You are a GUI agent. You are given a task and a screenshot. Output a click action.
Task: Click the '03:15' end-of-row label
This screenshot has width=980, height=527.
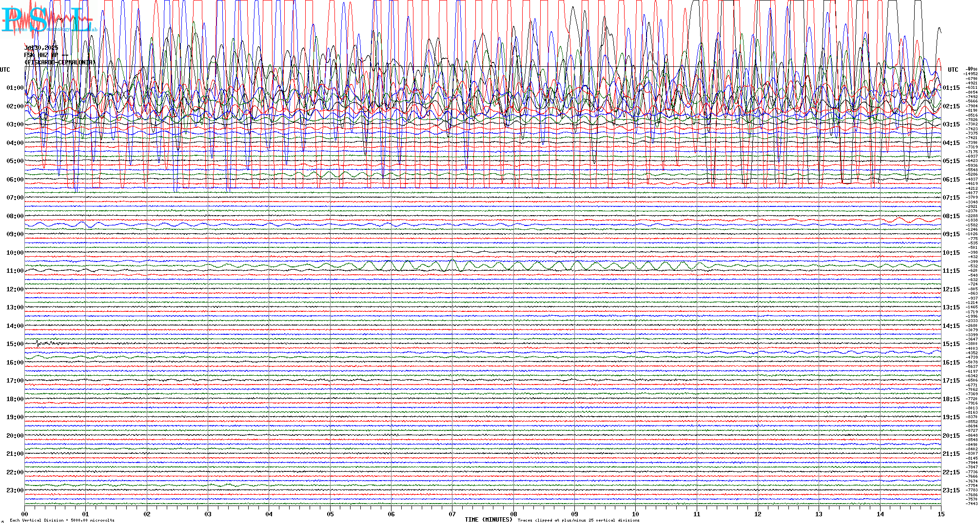[x=951, y=124]
